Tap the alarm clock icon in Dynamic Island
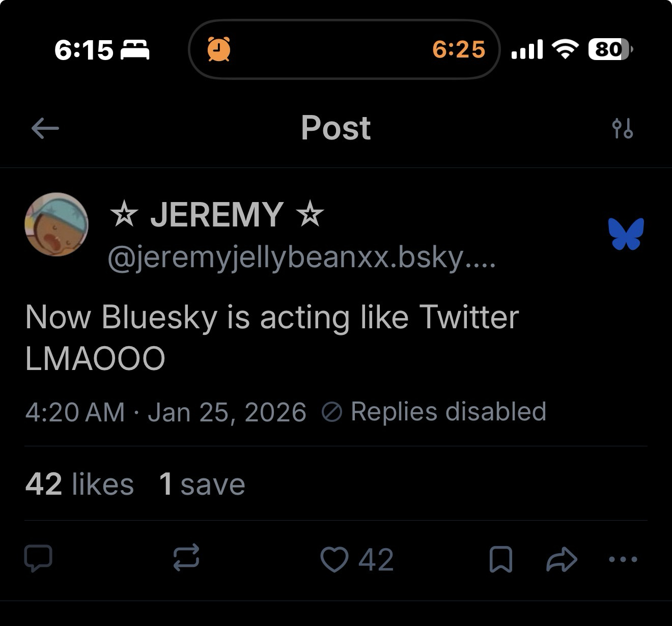Image resolution: width=672 pixels, height=626 pixels. pyautogui.click(x=219, y=49)
